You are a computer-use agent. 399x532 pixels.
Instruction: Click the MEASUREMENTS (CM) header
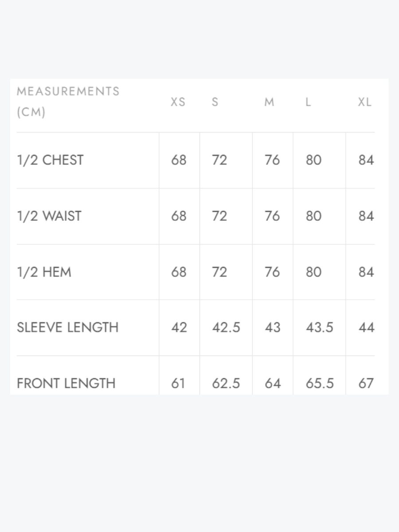tap(68, 102)
